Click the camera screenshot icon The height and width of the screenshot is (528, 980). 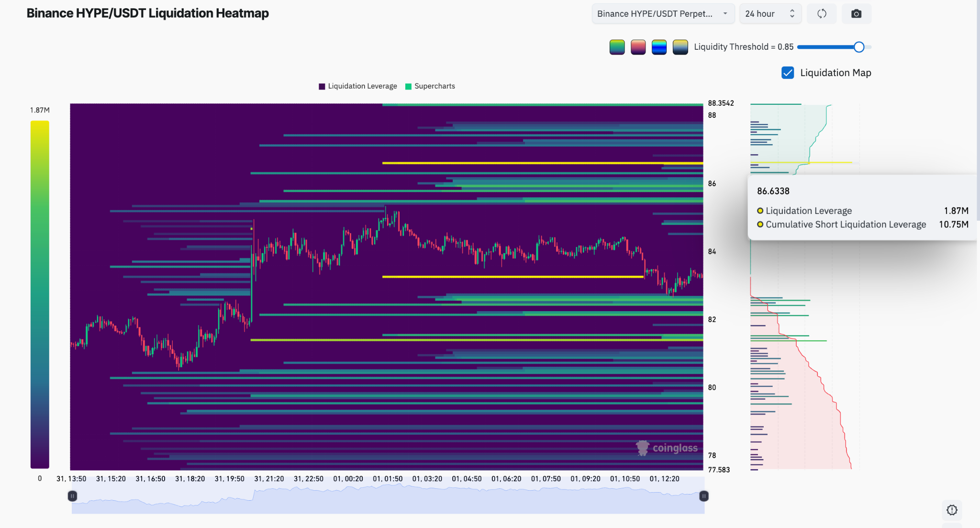coord(856,14)
